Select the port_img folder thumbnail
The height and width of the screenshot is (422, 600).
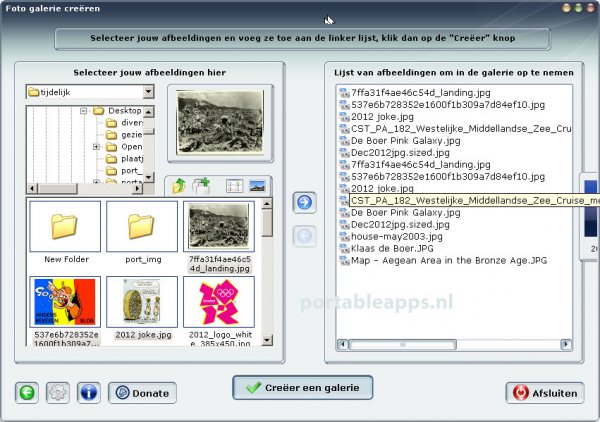coord(142,233)
